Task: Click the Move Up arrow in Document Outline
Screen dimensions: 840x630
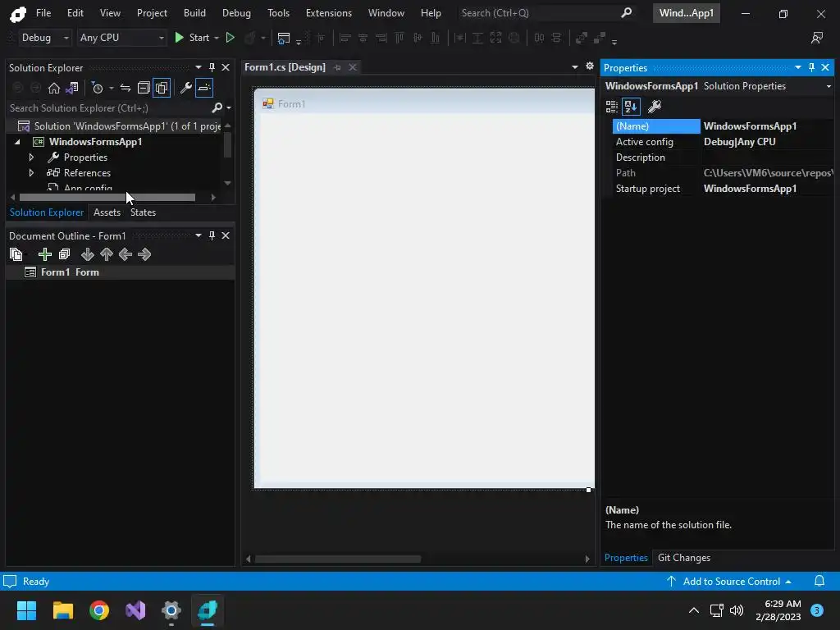Action: (107, 254)
